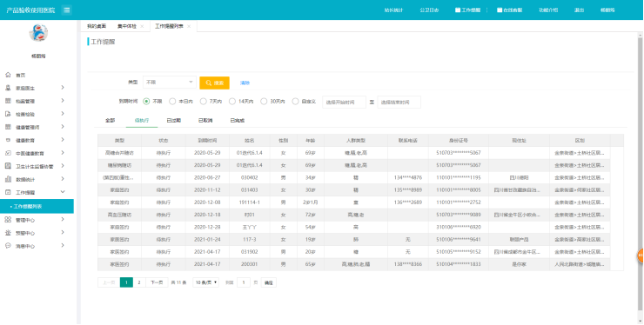Select the 自定义 radio button
This screenshot has width=644, height=325.
(x=295, y=102)
